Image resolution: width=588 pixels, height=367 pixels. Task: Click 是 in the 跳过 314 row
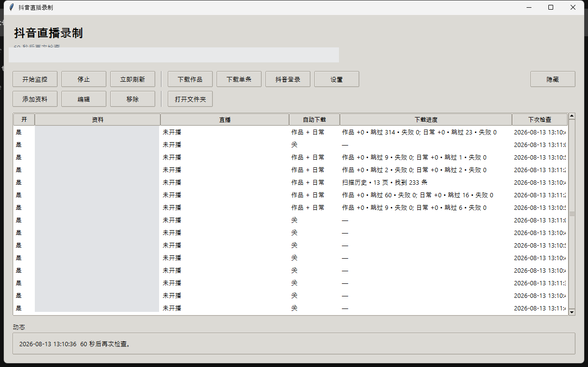click(18, 132)
